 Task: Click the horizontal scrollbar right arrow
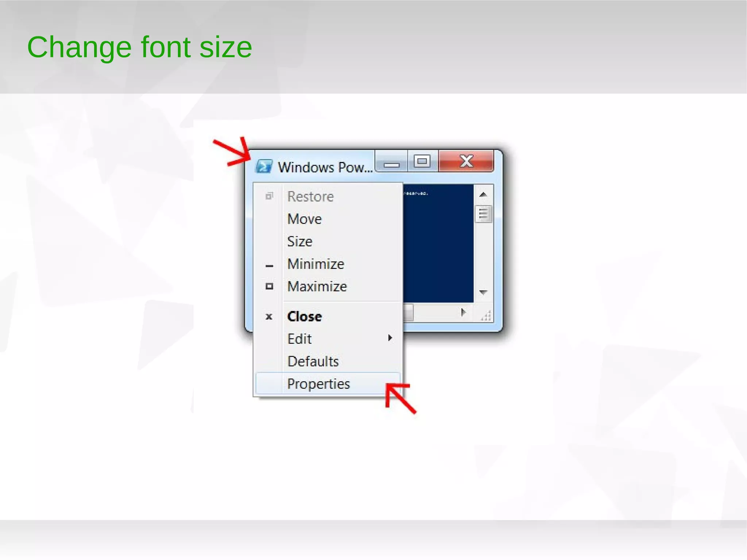point(463,313)
